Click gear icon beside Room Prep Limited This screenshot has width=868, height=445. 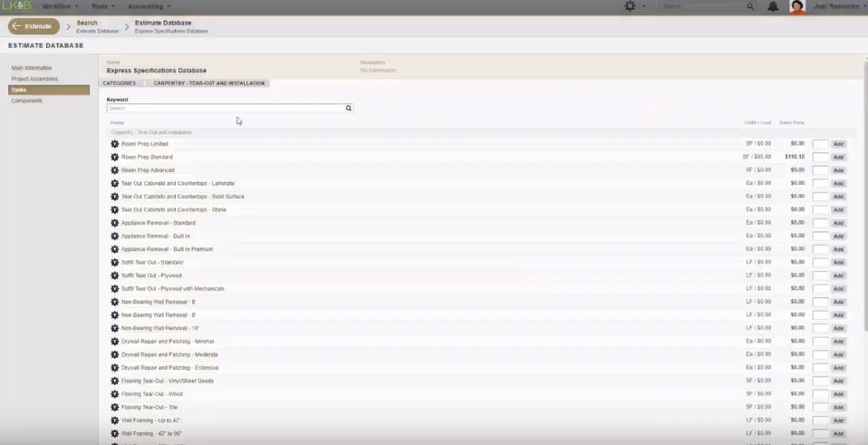click(115, 144)
